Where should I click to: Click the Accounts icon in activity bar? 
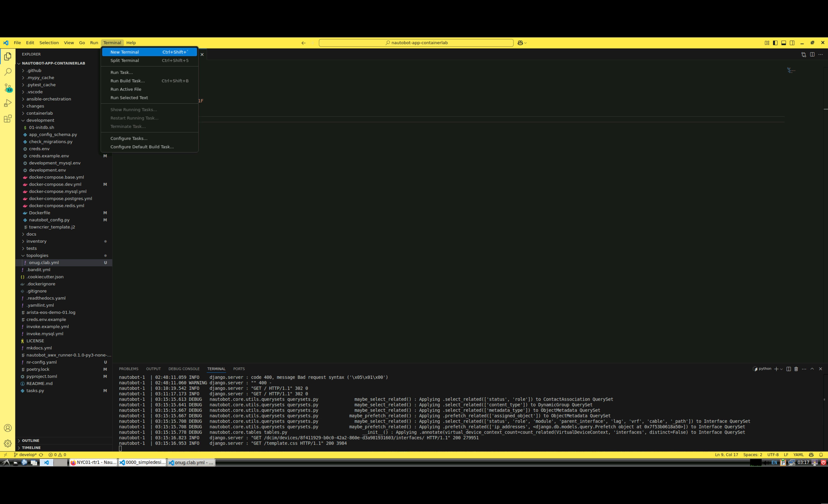8,428
